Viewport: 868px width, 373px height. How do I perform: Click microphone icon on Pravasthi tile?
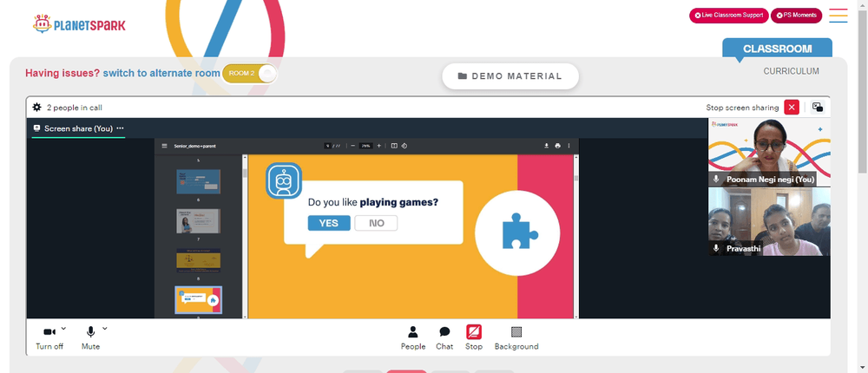(x=716, y=248)
